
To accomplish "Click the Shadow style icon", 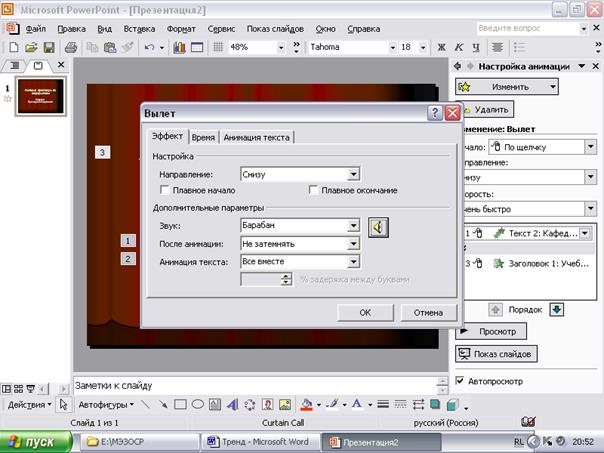I will [435, 404].
